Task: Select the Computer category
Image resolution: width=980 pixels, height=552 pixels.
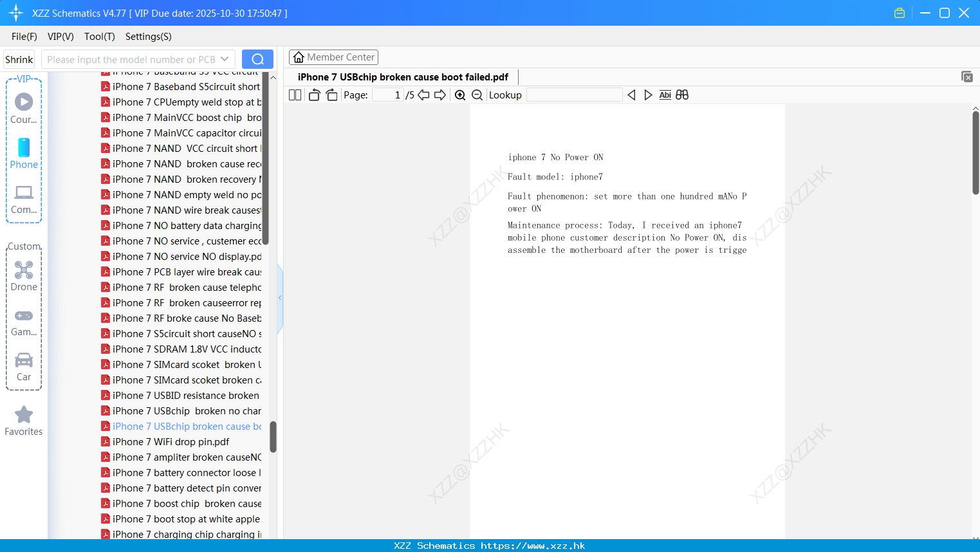Action: pos(24,199)
